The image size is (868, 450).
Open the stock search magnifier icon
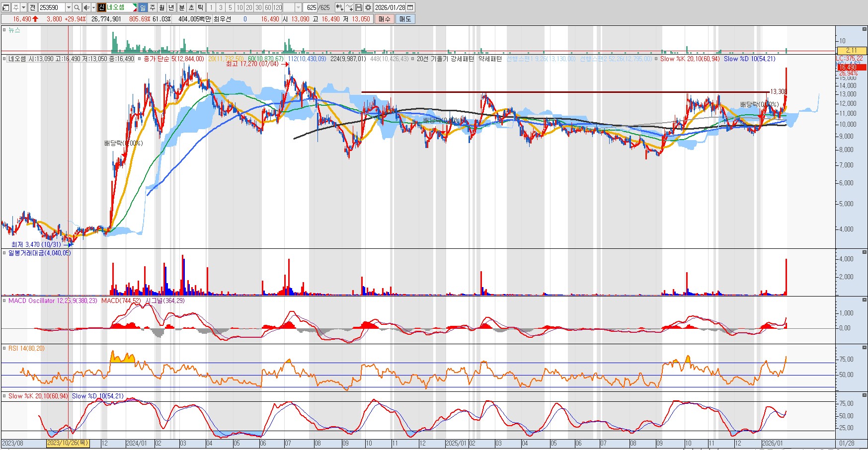point(77,7)
